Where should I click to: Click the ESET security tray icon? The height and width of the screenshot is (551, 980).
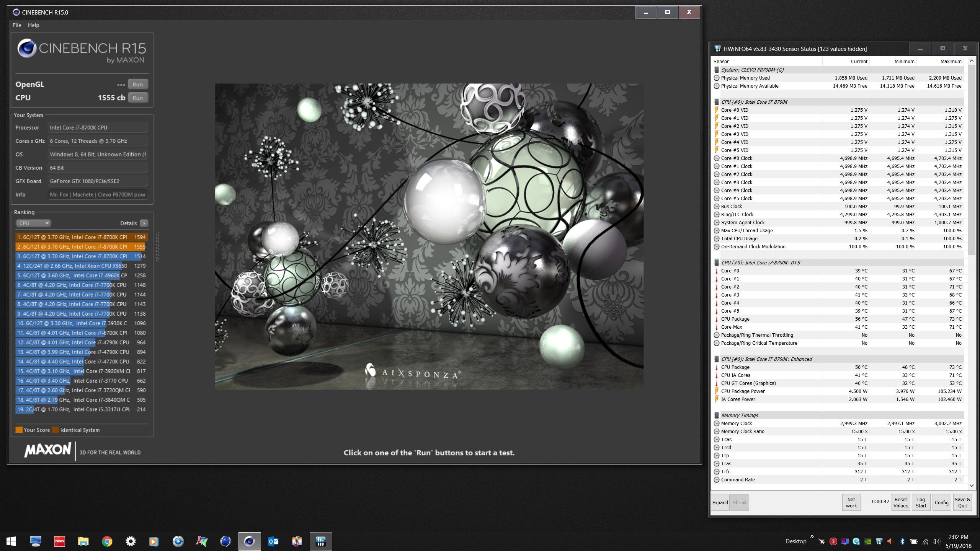tap(856, 541)
